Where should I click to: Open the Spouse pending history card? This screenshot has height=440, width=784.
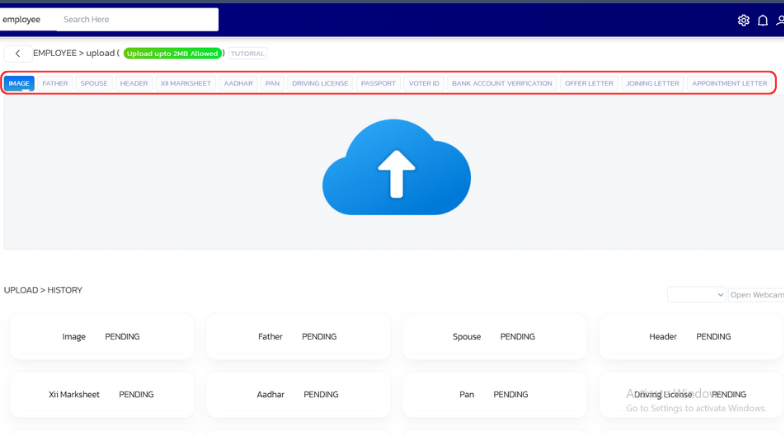(x=494, y=337)
